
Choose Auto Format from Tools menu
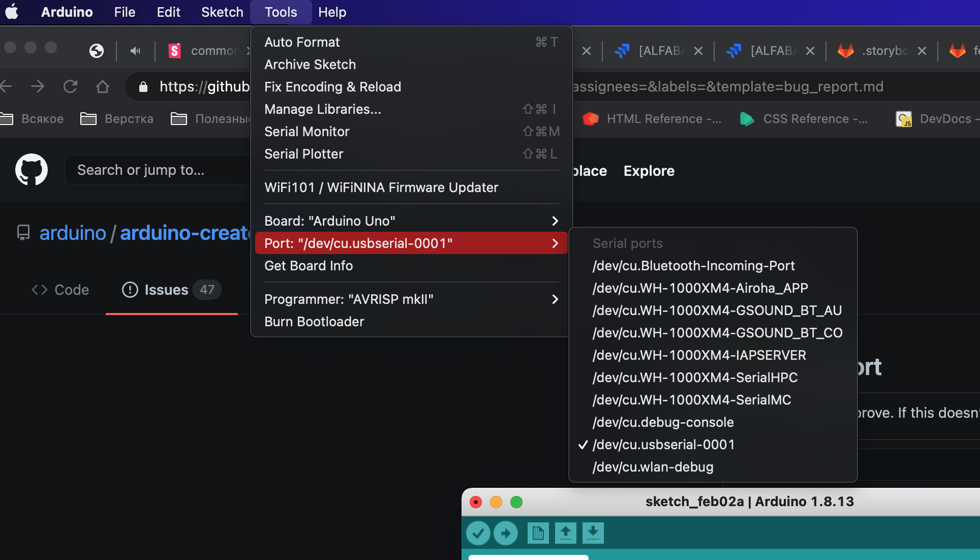point(411,42)
